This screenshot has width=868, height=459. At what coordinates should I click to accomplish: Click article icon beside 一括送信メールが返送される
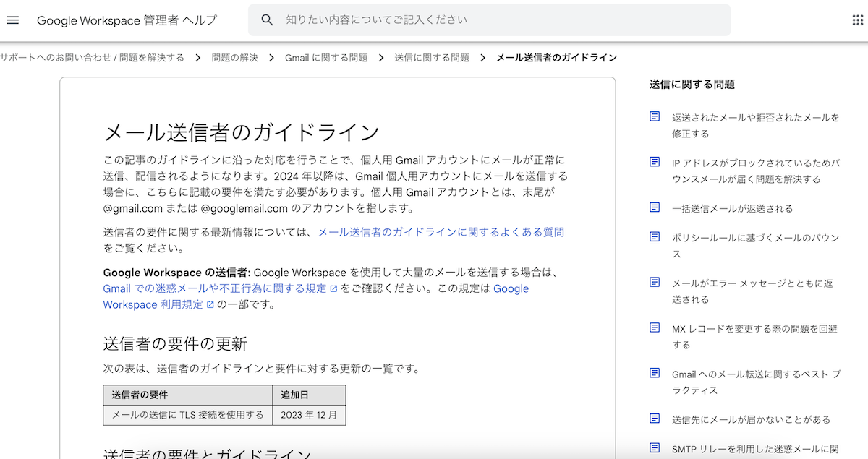click(655, 207)
